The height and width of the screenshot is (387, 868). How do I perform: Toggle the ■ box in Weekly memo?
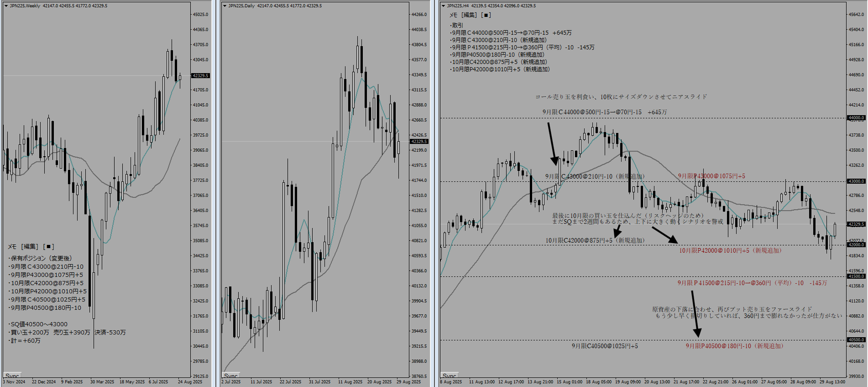pyautogui.click(x=50, y=247)
